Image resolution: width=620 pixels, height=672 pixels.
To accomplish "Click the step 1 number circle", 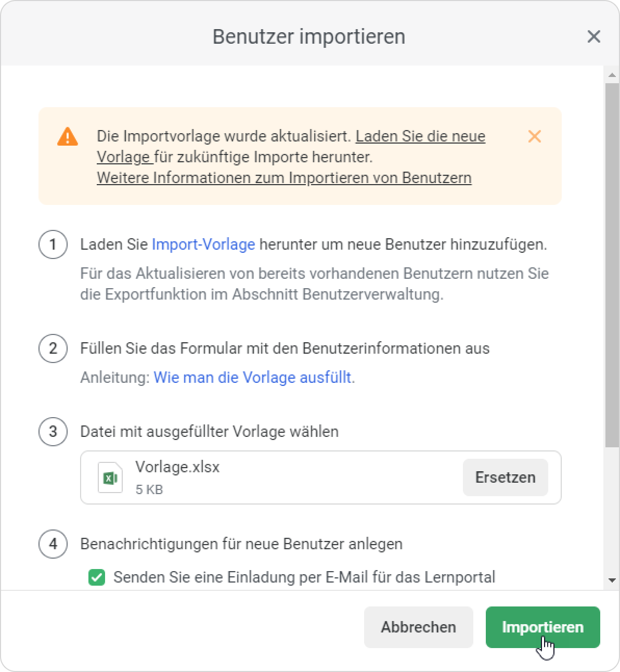I will coord(53,244).
